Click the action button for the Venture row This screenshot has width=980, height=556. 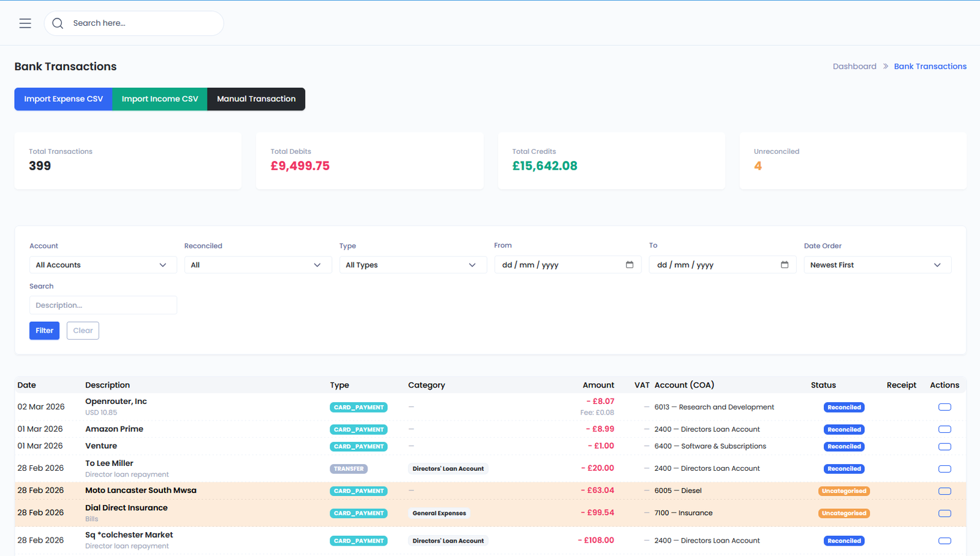click(x=944, y=447)
